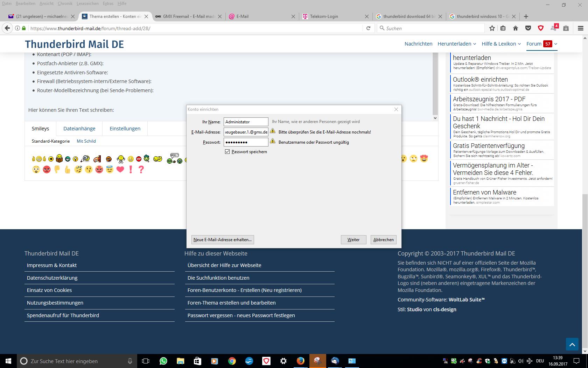This screenshot has width=588, height=368.
Task: Switch to the Einstellungen tab
Action: pos(125,129)
